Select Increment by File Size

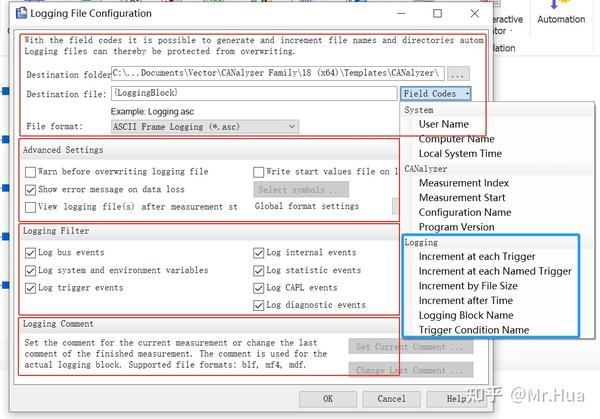pyautogui.click(x=468, y=286)
